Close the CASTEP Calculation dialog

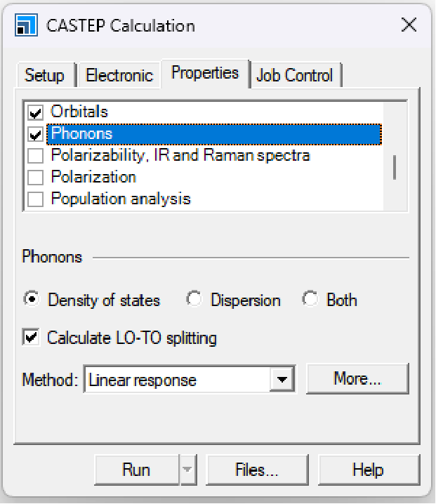click(x=409, y=26)
